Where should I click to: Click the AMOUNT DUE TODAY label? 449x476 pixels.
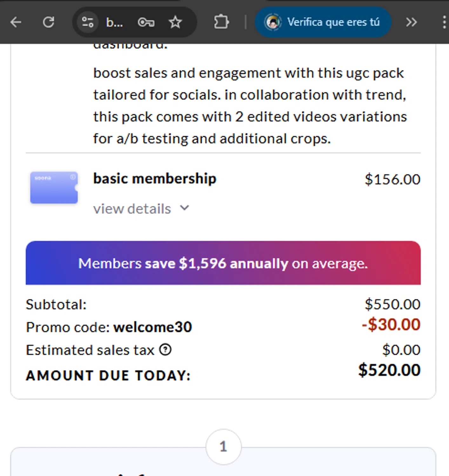coord(108,375)
